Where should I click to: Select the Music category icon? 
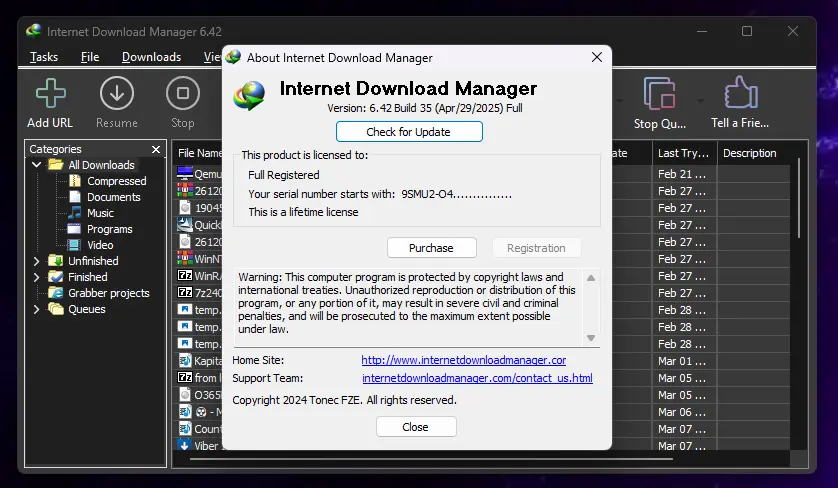(x=75, y=212)
